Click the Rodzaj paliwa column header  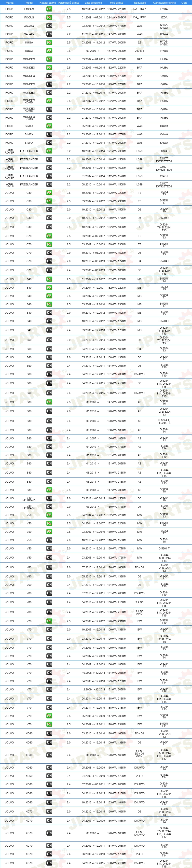[47, 2]
